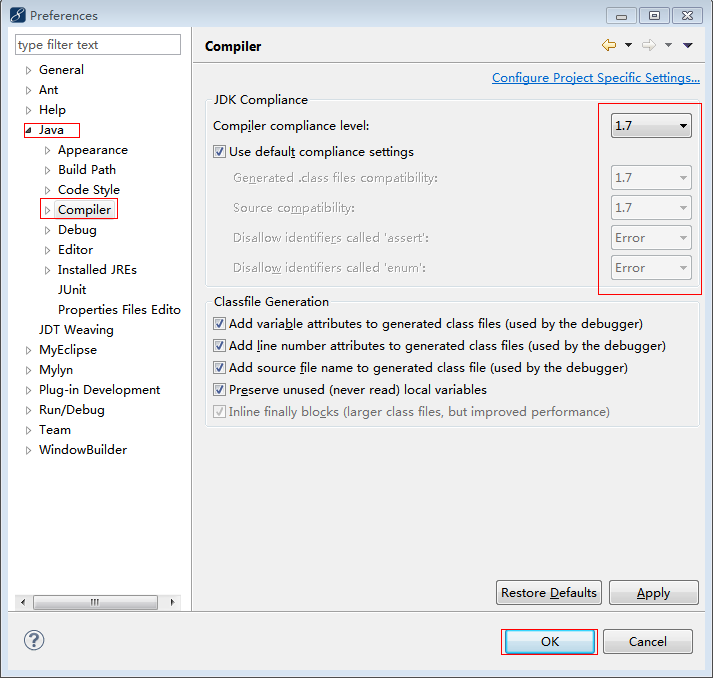Select the Installed JREs tree item
Viewport: 713px width, 678px height.
[97, 270]
